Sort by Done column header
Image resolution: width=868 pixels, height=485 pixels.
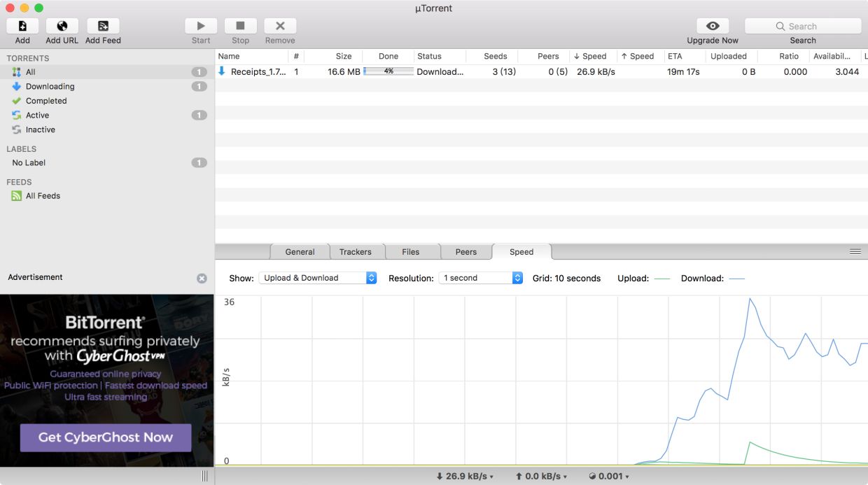pos(388,56)
